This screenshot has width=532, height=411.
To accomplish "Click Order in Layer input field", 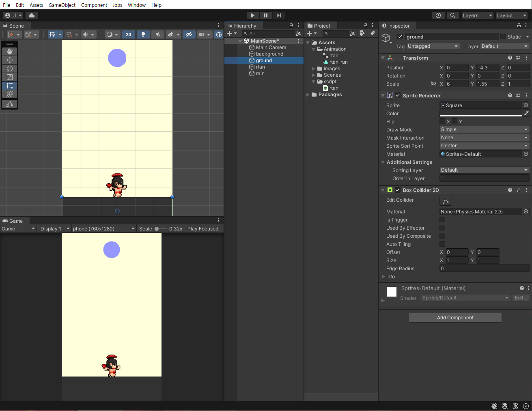I will [485, 178].
